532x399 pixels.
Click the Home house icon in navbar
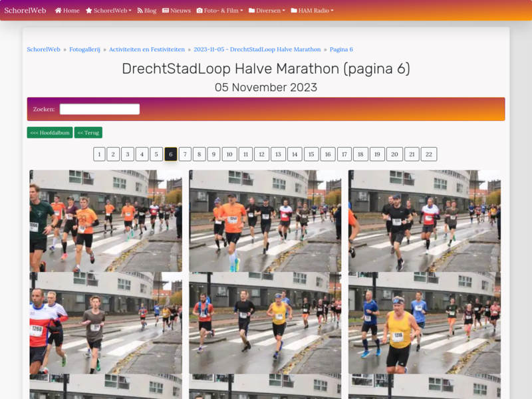58,11
